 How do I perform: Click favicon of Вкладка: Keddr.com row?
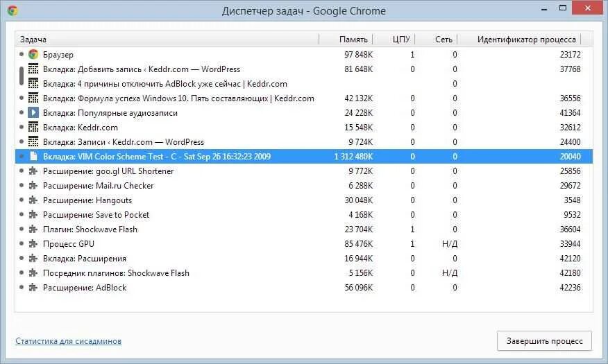point(33,128)
